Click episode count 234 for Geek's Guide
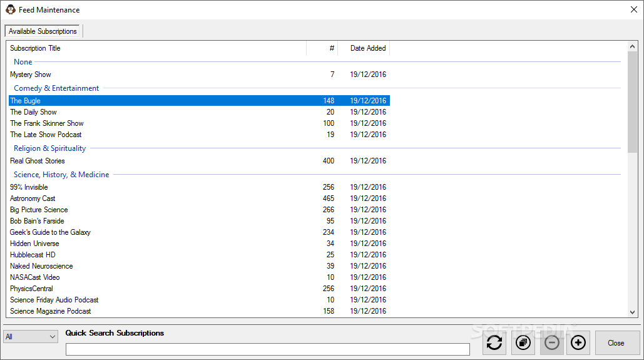Viewport: 644px width, 360px height. (x=329, y=232)
